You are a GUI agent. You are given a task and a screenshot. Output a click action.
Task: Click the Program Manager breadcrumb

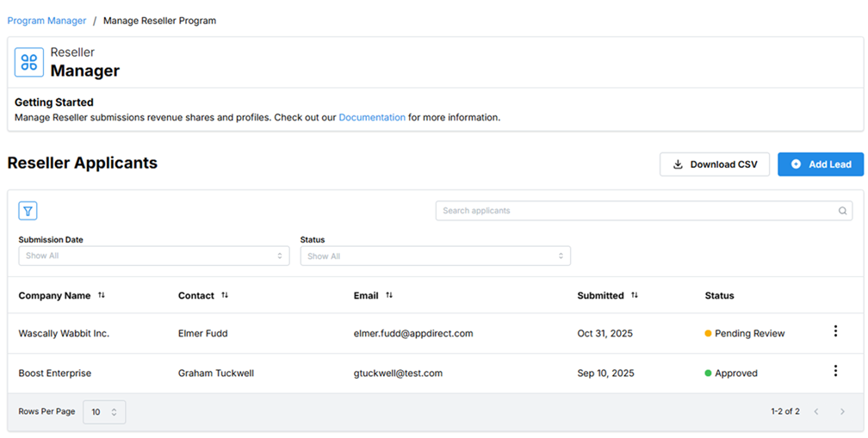pyautogui.click(x=46, y=21)
